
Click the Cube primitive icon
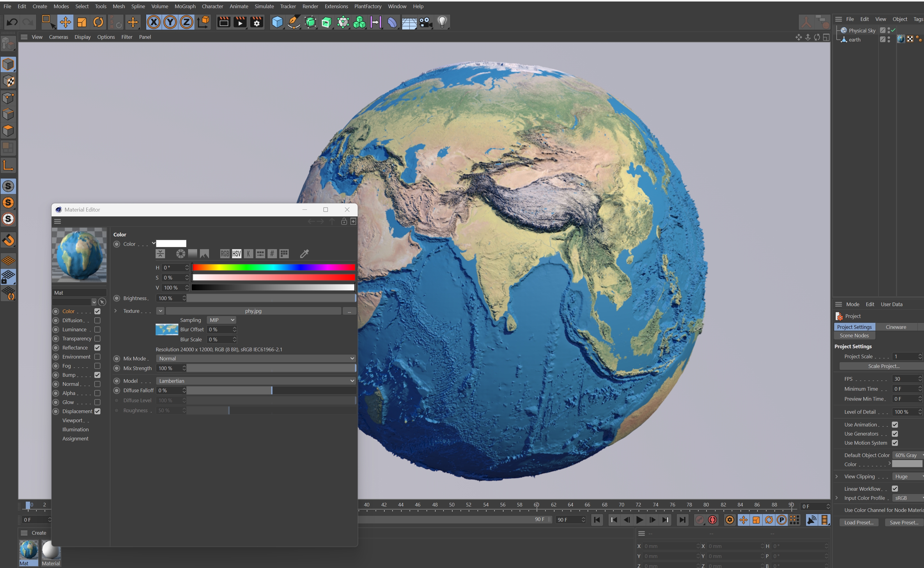pyautogui.click(x=277, y=22)
